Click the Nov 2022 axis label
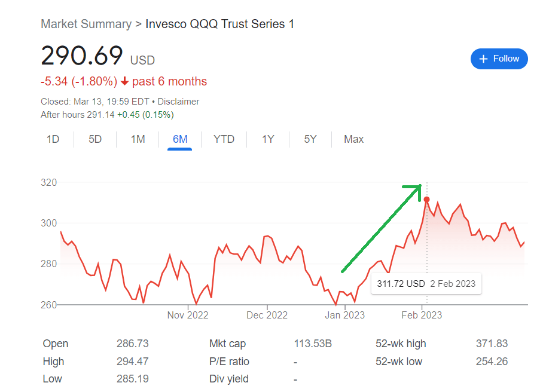546x392 pixels. click(x=188, y=315)
